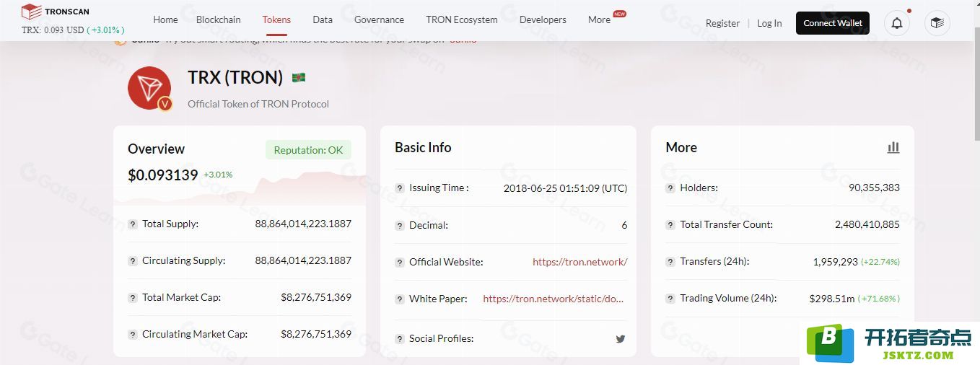Click the Reputation: OK badge
Screen dimensions: 980x365
coord(308,150)
